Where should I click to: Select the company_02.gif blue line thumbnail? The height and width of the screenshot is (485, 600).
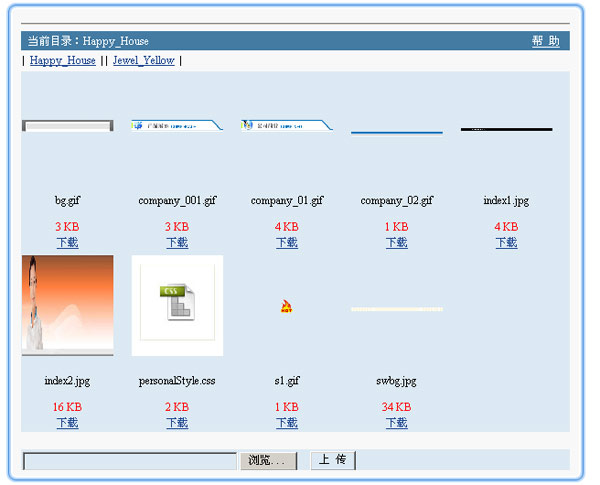pyautogui.click(x=396, y=132)
